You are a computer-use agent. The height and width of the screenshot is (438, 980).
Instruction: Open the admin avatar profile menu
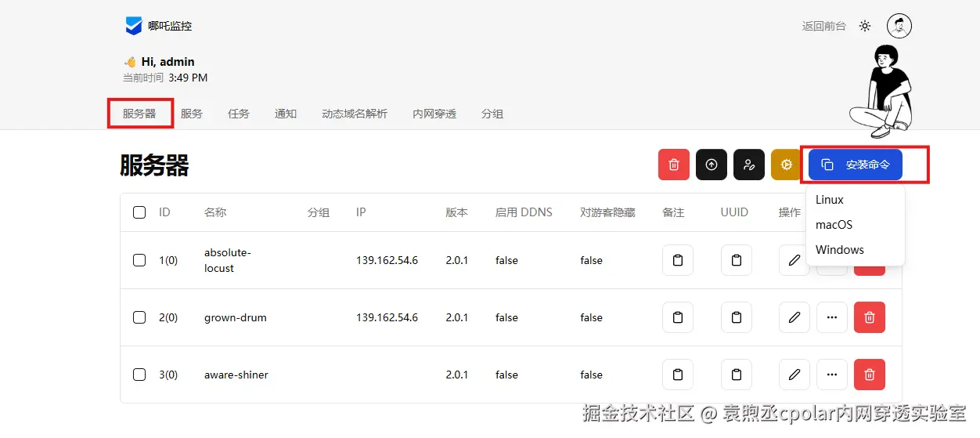899,26
